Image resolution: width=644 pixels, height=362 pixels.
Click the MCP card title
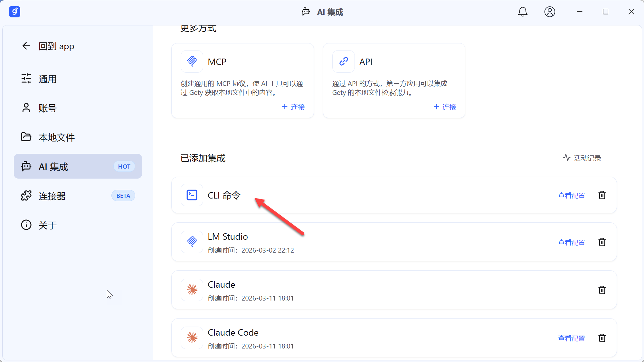point(217,62)
